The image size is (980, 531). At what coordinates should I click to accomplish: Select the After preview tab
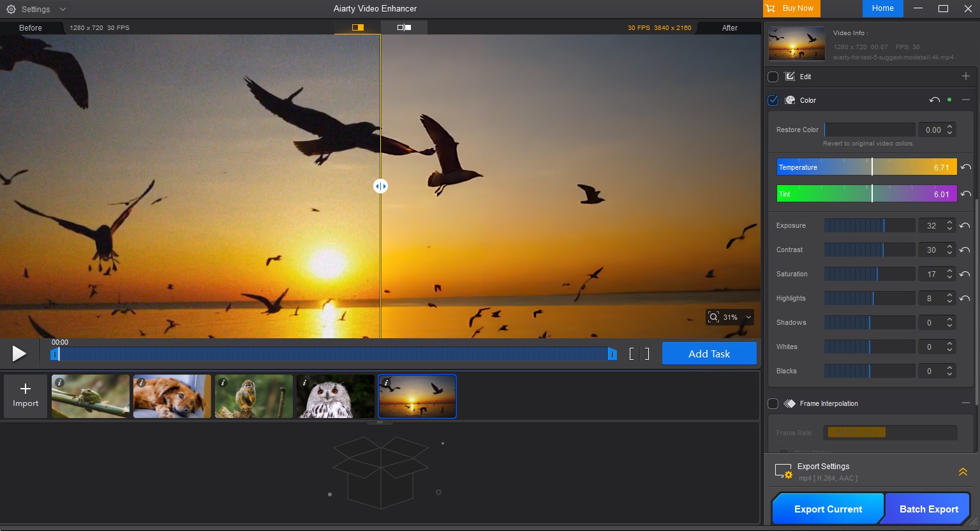tap(729, 28)
